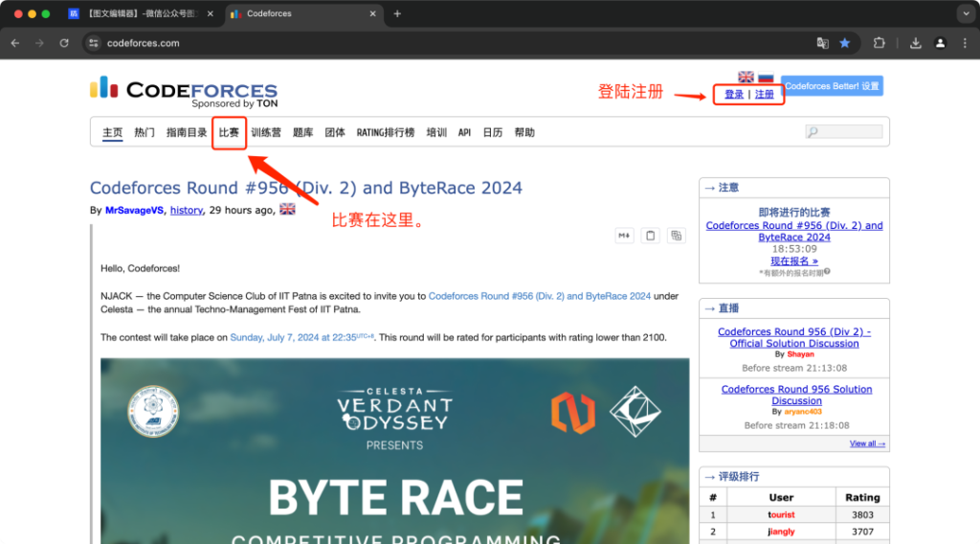Open the browser extensions puzzle icon
The width and height of the screenshot is (980, 544).
880,43
